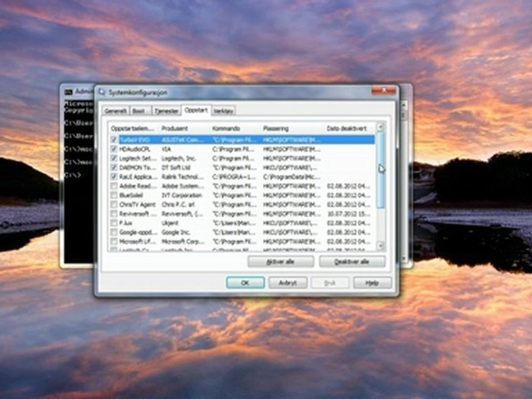Screen dimensions: 532x399
Task: Select the VIA producer cell
Action: 166,149
